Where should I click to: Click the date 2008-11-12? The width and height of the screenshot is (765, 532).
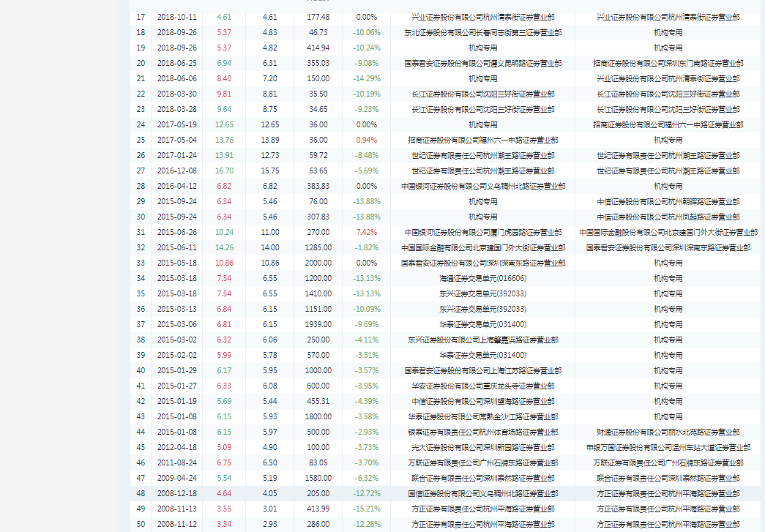pyautogui.click(x=176, y=524)
